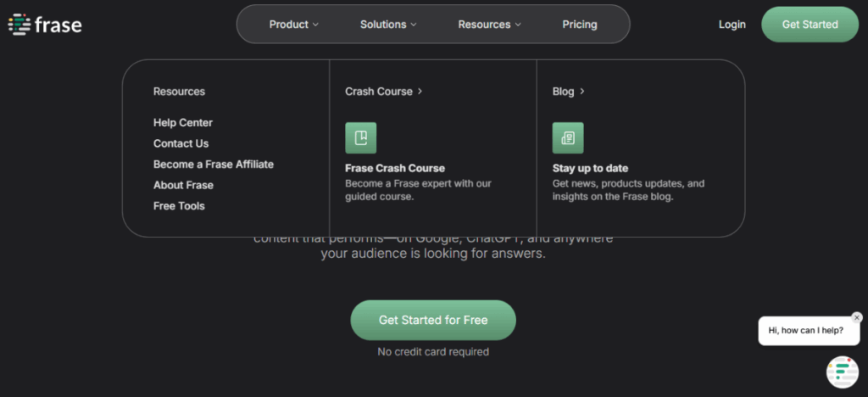
Task: Click the Login link
Action: tap(732, 25)
